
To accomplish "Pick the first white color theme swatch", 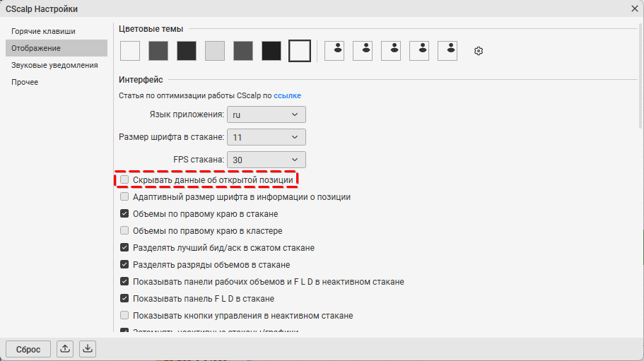I will pos(130,51).
